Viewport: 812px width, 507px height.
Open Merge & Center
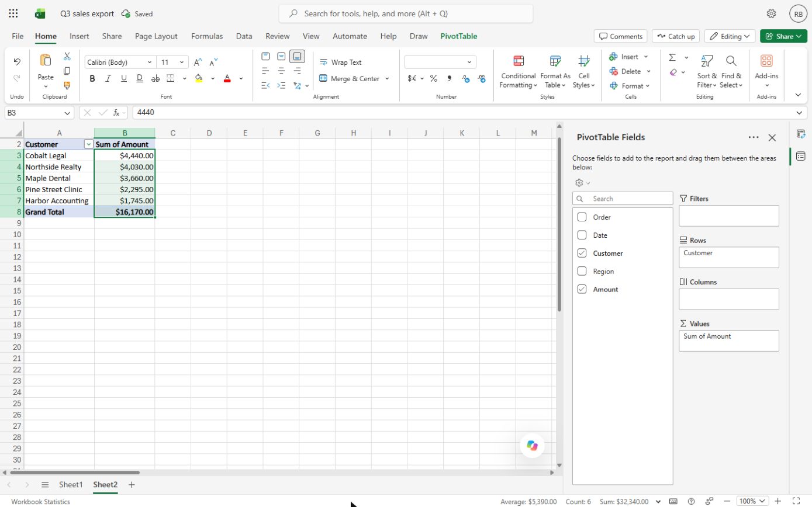[350, 78]
